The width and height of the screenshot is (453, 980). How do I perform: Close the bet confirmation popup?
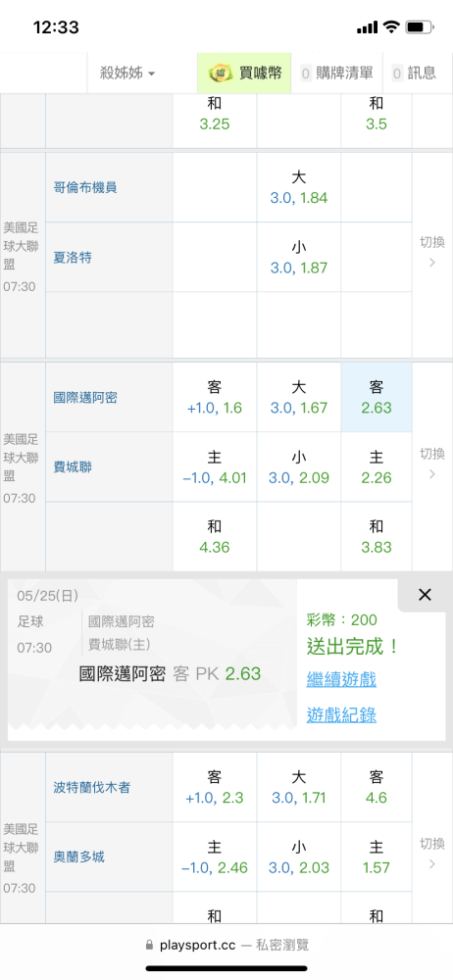click(425, 595)
